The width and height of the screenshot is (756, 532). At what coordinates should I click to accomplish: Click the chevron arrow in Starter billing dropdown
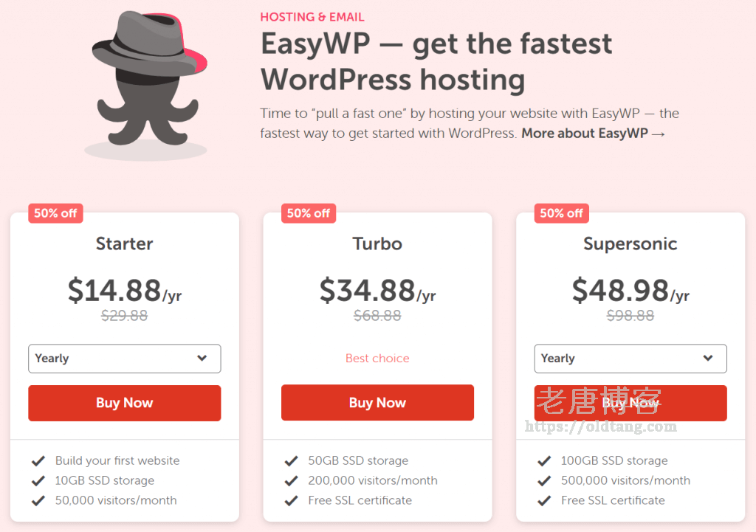click(202, 358)
